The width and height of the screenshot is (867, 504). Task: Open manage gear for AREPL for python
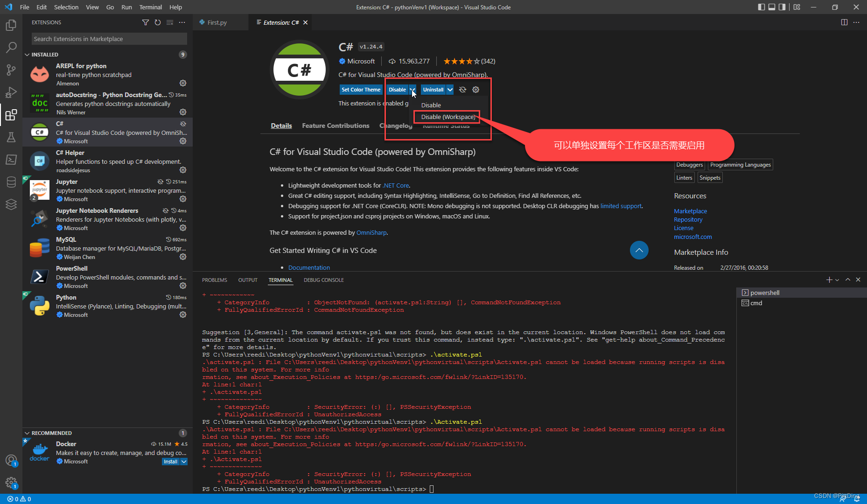183,83
